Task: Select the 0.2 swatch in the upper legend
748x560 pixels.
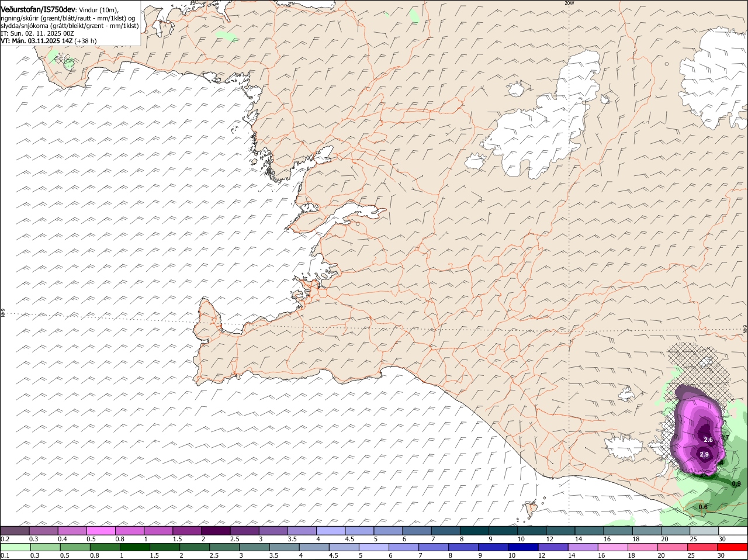Action: tap(15, 531)
